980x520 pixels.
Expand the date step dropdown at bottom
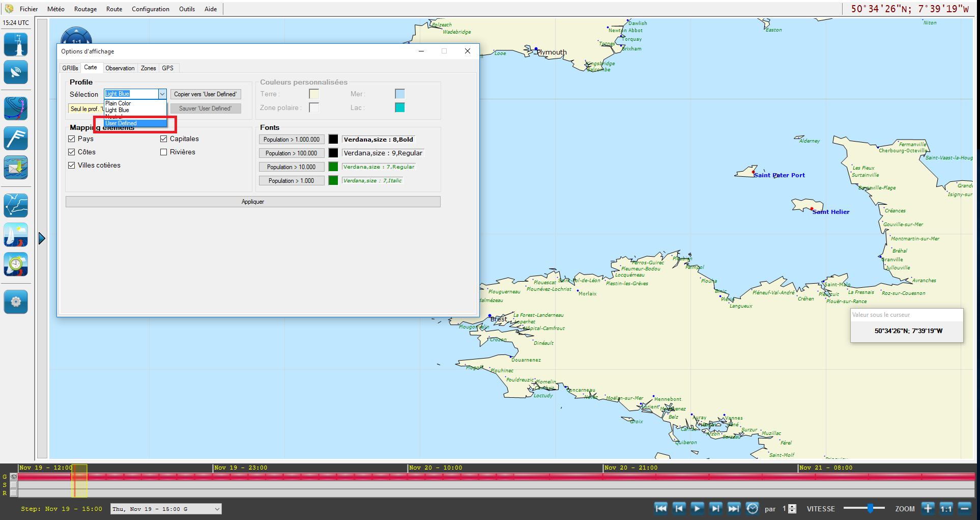[x=217, y=509]
